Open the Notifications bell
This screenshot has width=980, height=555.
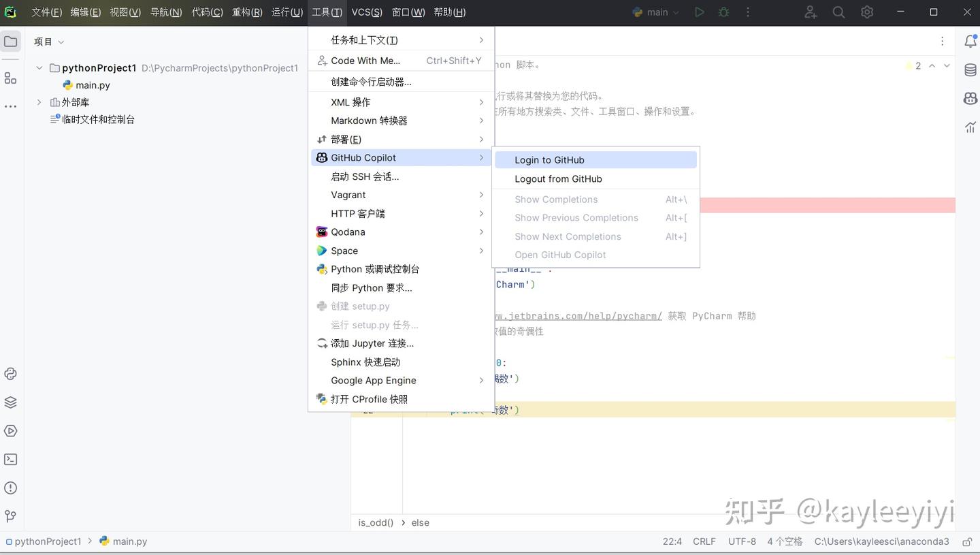tap(970, 41)
